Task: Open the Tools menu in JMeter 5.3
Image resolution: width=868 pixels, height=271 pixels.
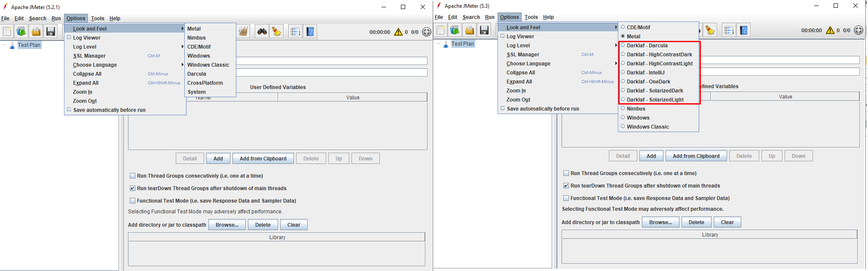Action: [x=531, y=17]
